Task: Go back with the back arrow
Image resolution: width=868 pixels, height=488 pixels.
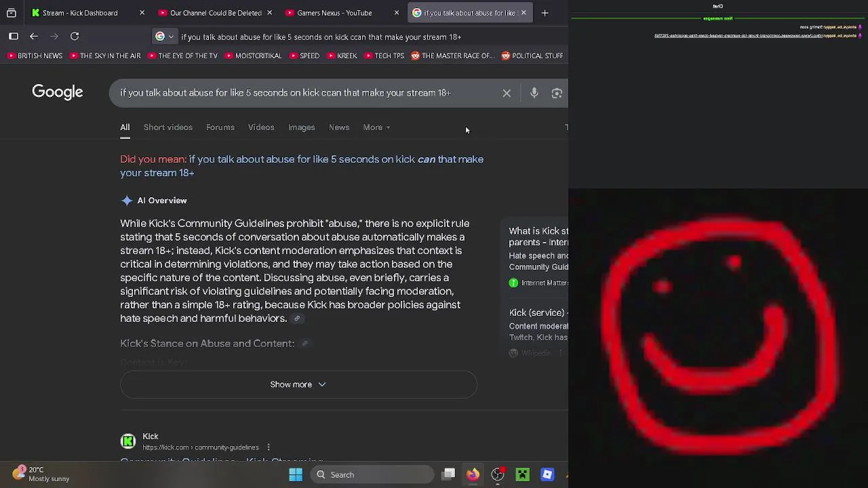Action: 34,37
